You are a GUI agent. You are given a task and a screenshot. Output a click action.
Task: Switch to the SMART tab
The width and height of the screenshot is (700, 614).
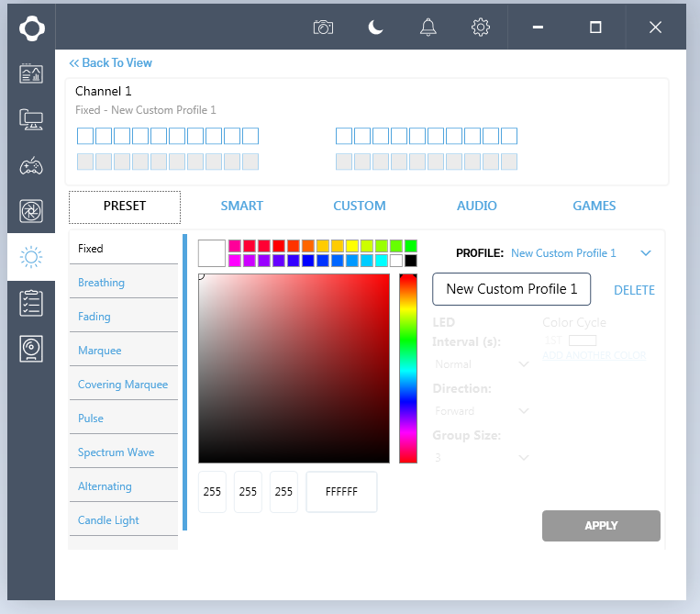pos(242,207)
